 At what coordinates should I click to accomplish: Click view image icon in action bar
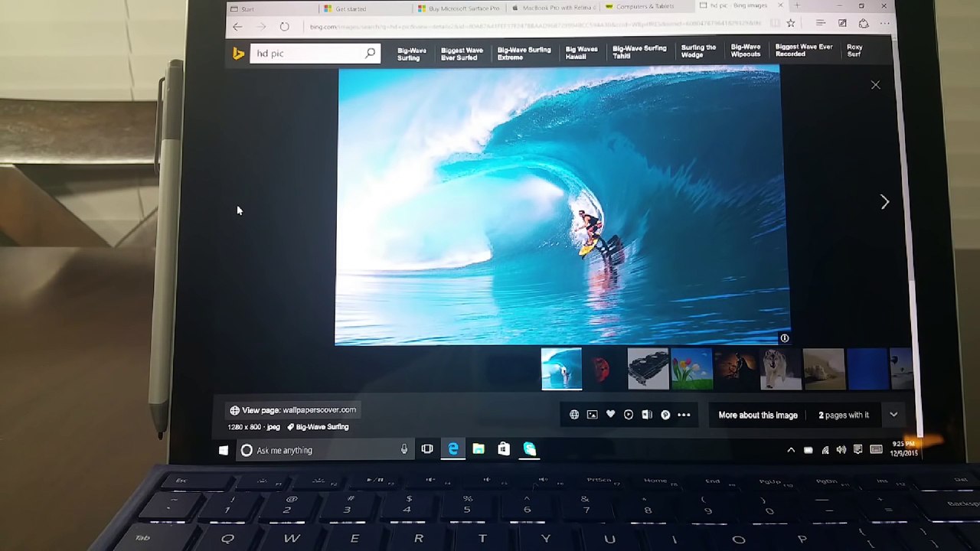[592, 415]
